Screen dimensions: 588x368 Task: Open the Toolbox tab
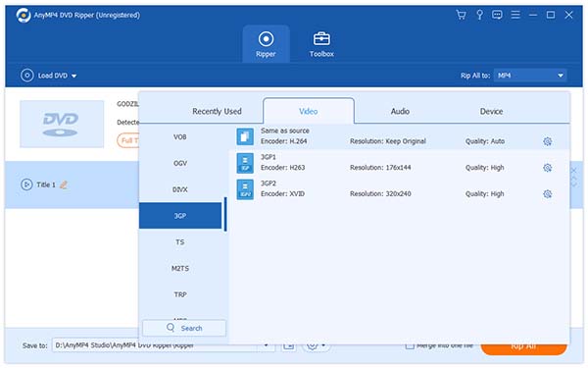321,44
